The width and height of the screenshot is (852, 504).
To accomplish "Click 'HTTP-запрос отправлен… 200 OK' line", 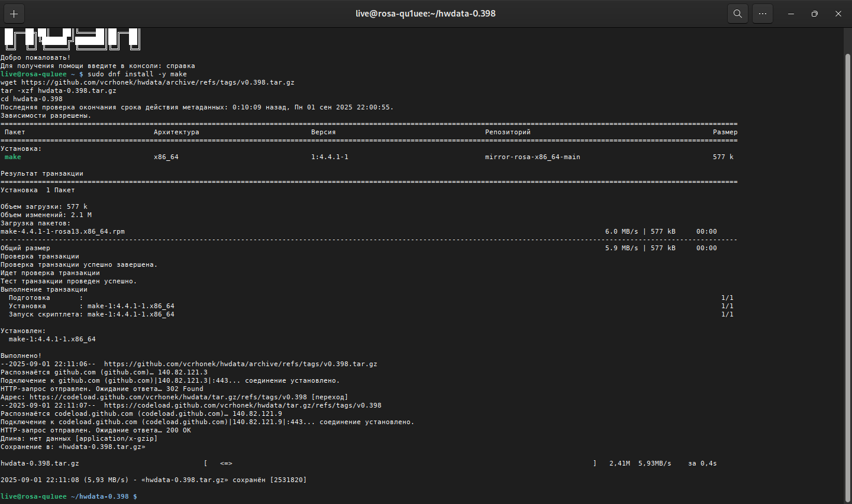I will click(95, 430).
